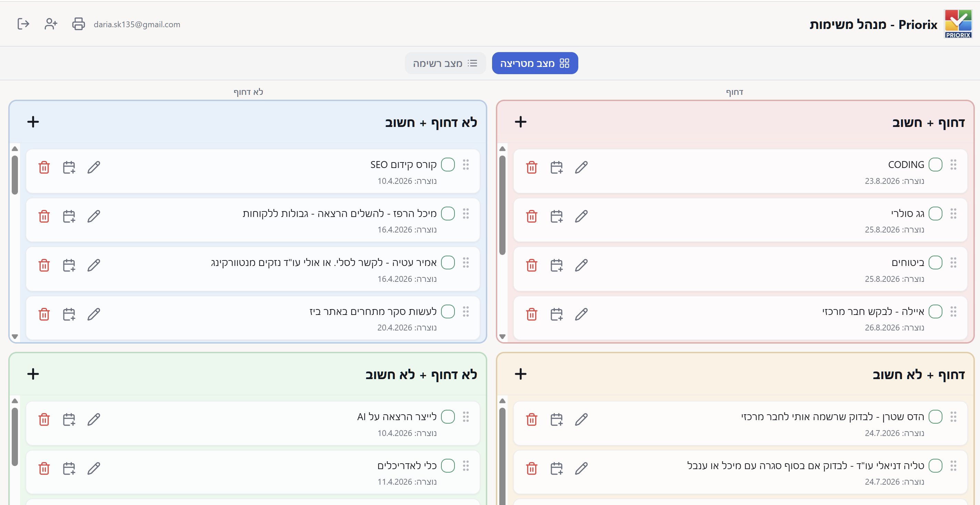This screenshot has height=505, width=980.
Task: Click the printer icon in the header
Action: pyautogui.click(x=78, y=24)
